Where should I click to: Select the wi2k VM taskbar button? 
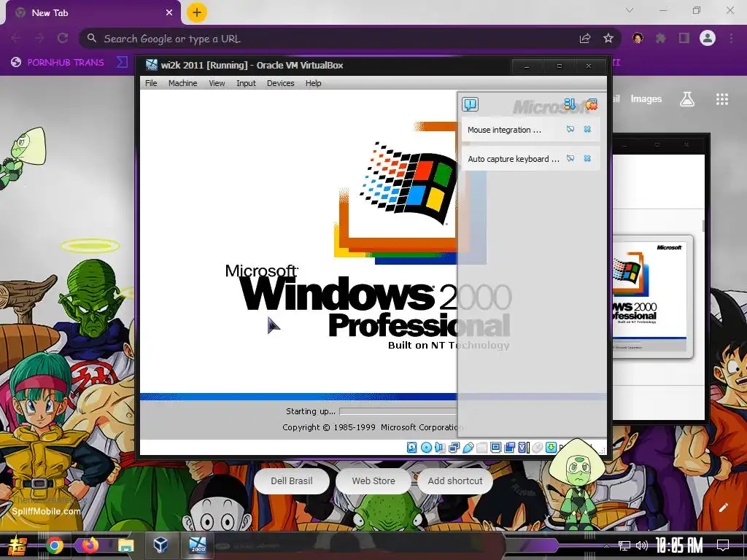point(197,545)
